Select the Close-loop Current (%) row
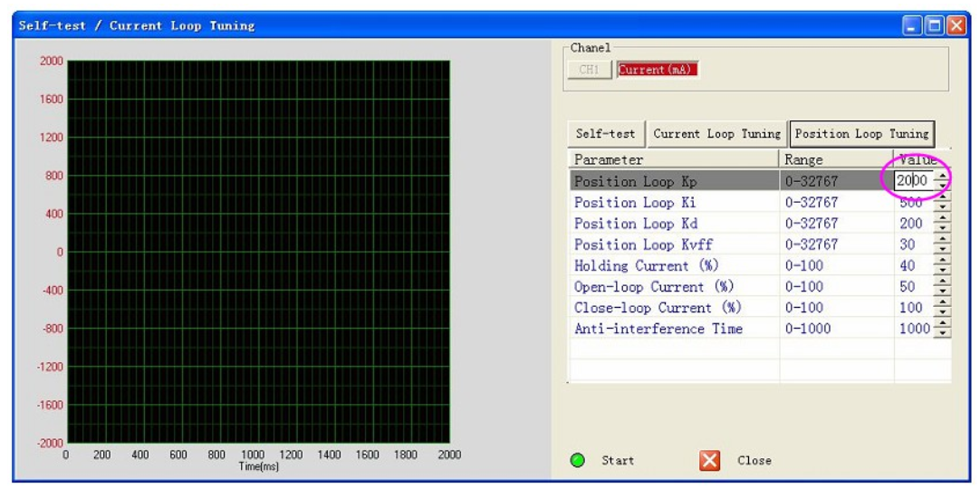 760,308
